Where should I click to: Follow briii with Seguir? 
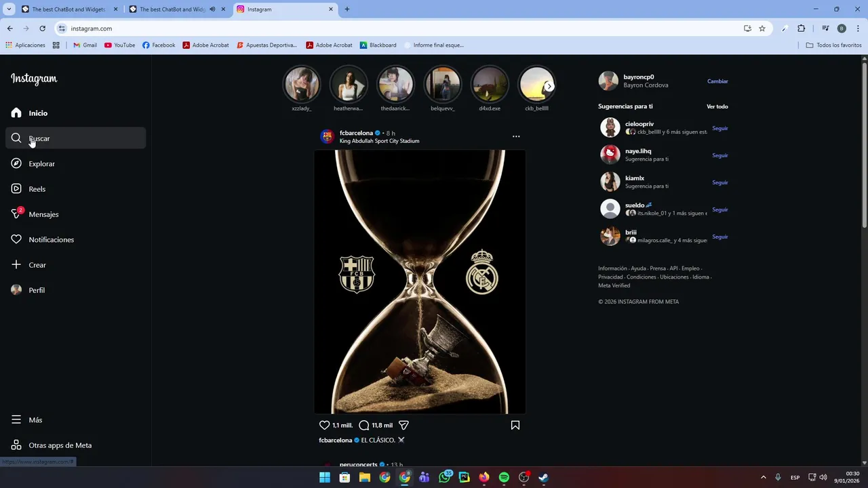pyautogui.click(x=720, y=237)
